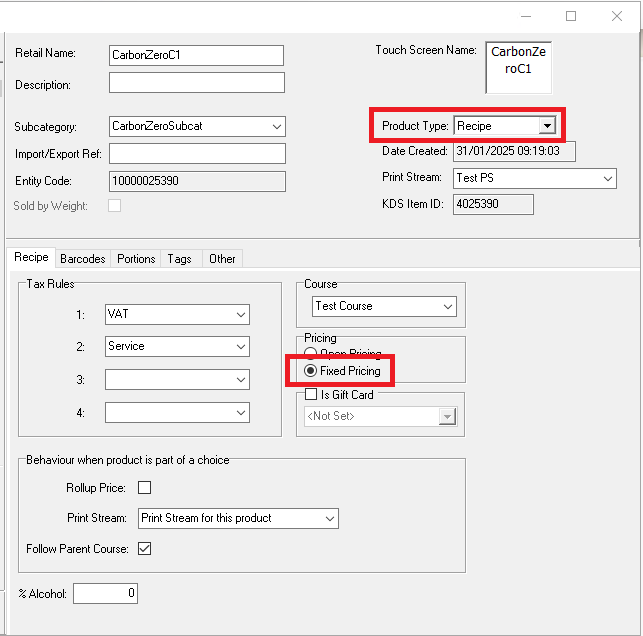This screenshot has width=643, height=636.
Task: Uncheck the Follow Parent Course checkbox
Action: [x=144, y=549]
